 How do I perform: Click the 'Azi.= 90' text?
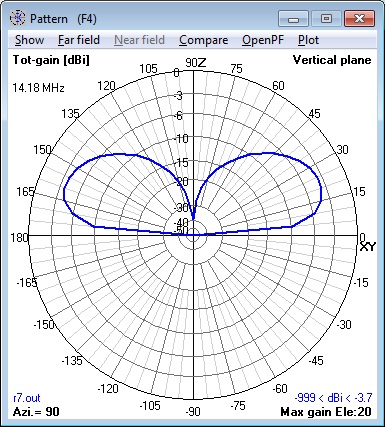pos(36,412)
